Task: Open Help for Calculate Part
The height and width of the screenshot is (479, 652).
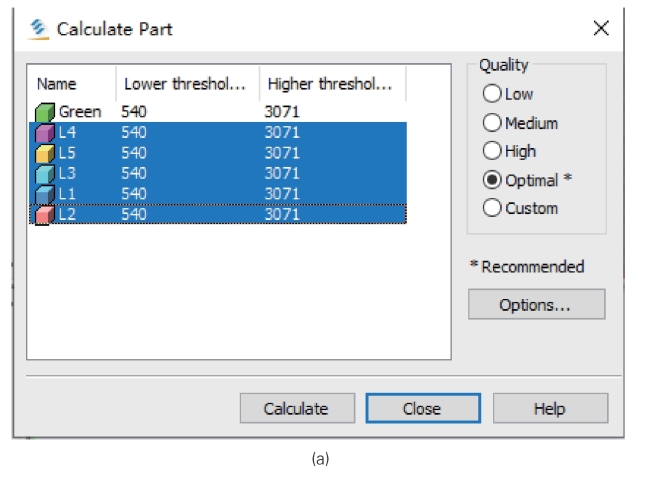Action: coord(551,408)
